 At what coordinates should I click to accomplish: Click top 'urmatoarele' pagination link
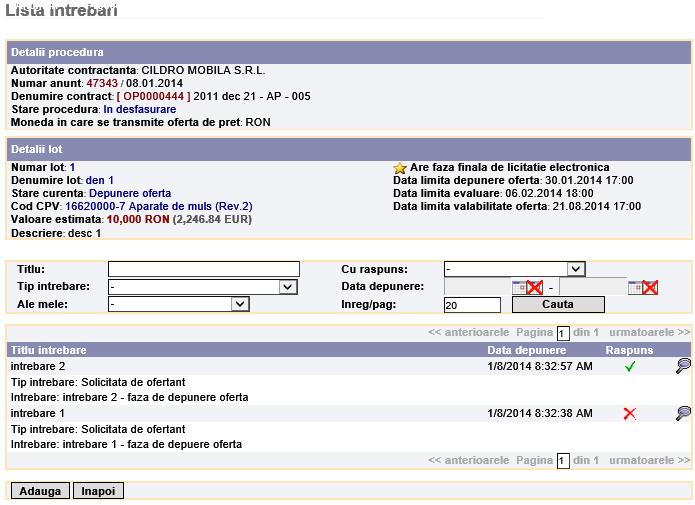(649, 332)
